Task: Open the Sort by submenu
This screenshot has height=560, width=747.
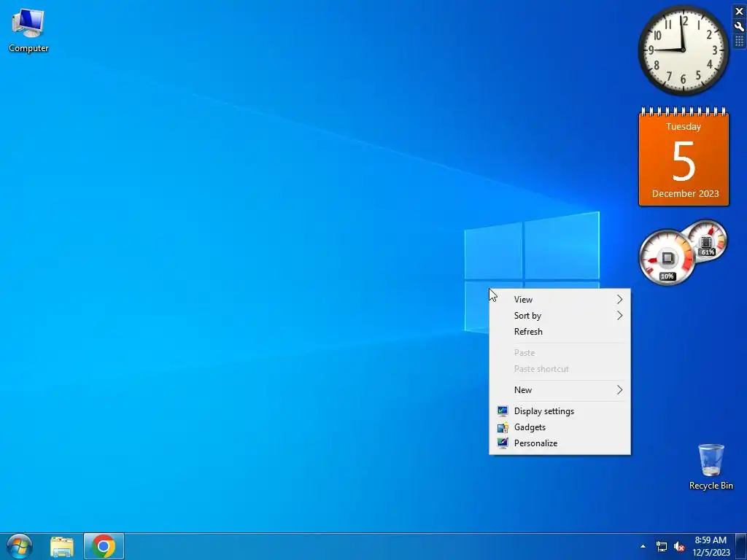Action: (560, 315)
